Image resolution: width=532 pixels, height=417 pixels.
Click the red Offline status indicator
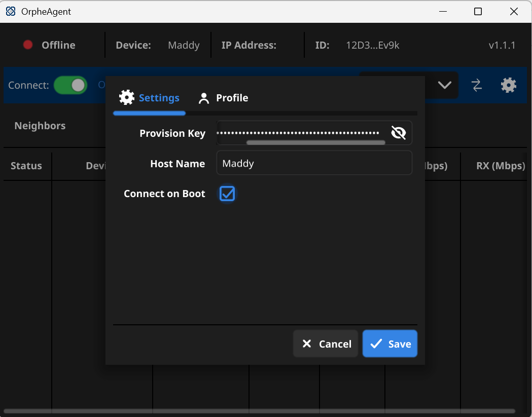(x=28, y=45)
